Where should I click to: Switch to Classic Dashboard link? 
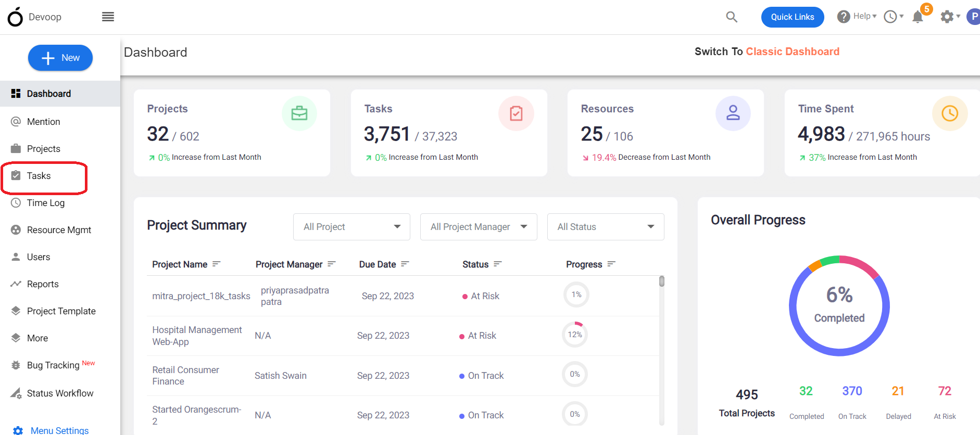793,52
